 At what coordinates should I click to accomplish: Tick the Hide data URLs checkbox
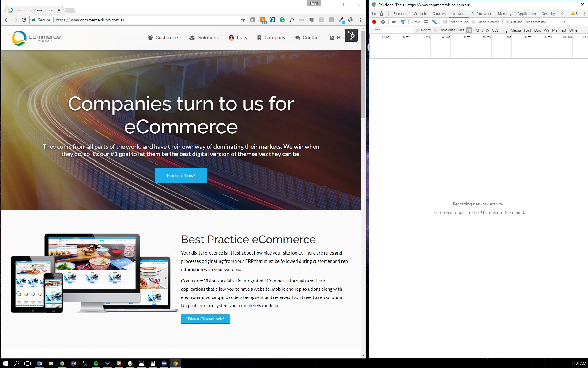click(436, 30)
